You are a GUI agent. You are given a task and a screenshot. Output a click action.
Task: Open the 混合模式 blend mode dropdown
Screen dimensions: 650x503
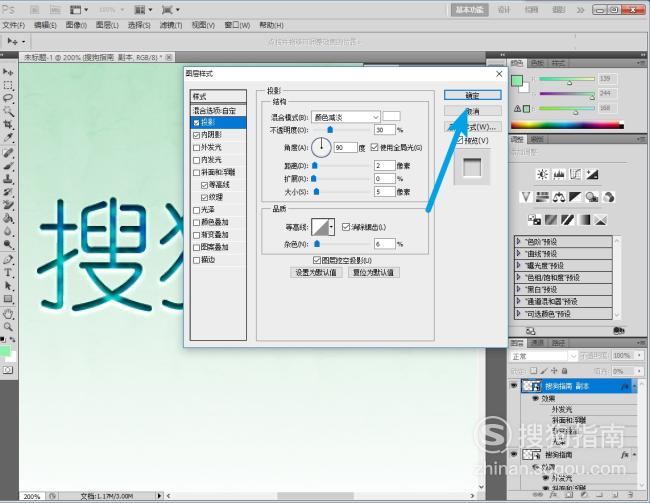[x=346, y=117]
